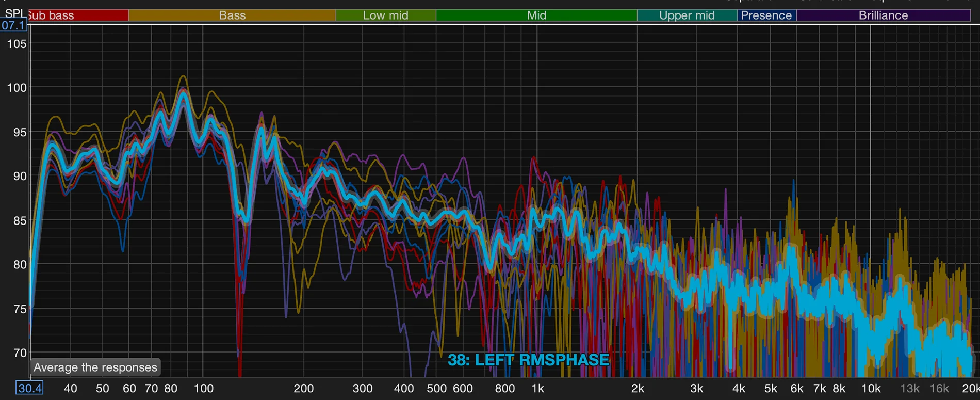This screenshot has width=980, height=400.
Task: Click the 100 dB SPL axis label
Action: click(17, 88)
